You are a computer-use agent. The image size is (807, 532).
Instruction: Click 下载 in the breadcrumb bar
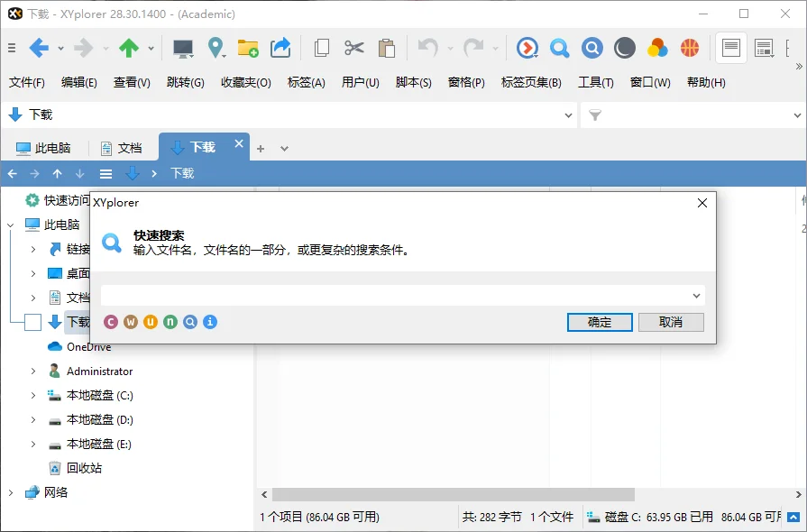[x=182, y=173]
